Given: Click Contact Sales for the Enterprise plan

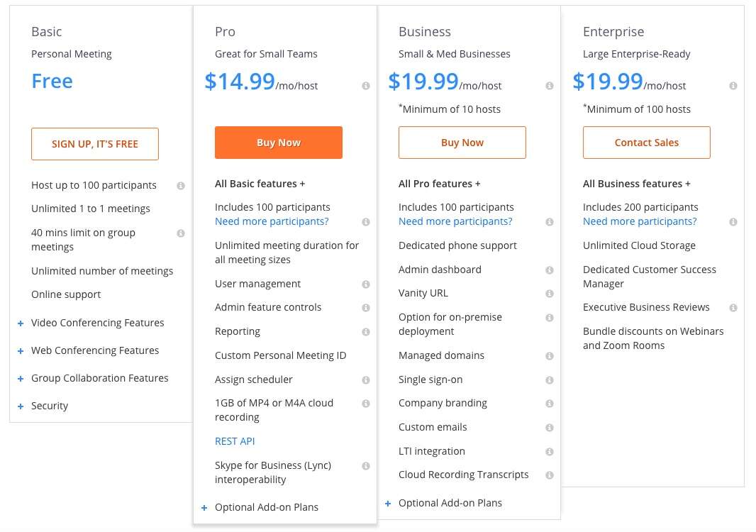Looking at the screenshot, I should (646, 142).
